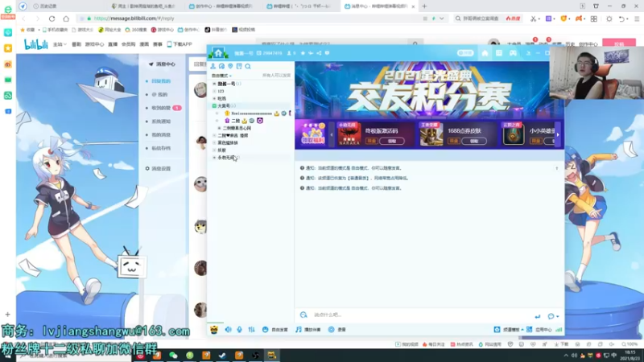This screenshot has width=644, height=362.
Task: Click the star favorites icon in browser sidebar
Action: [8, 48]
